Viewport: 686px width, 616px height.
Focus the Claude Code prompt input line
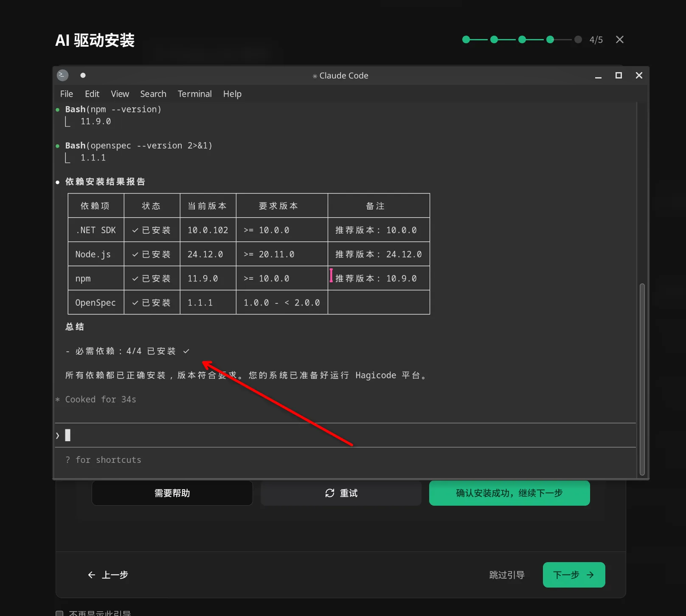pyautogui.click(x=340, y=435)
